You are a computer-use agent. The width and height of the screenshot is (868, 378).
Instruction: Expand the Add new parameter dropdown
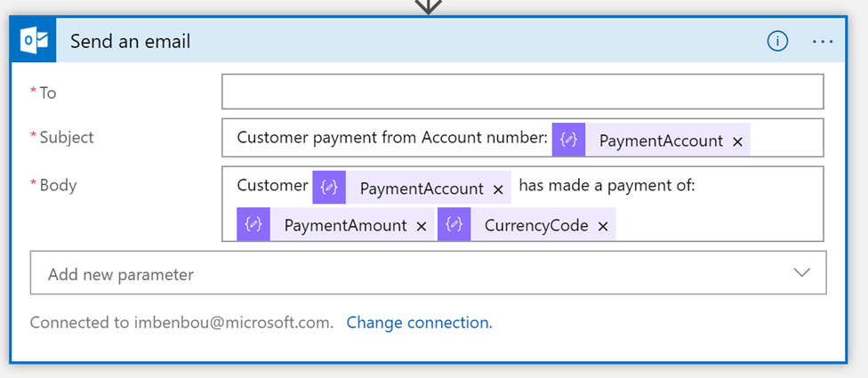coord(801,273)
